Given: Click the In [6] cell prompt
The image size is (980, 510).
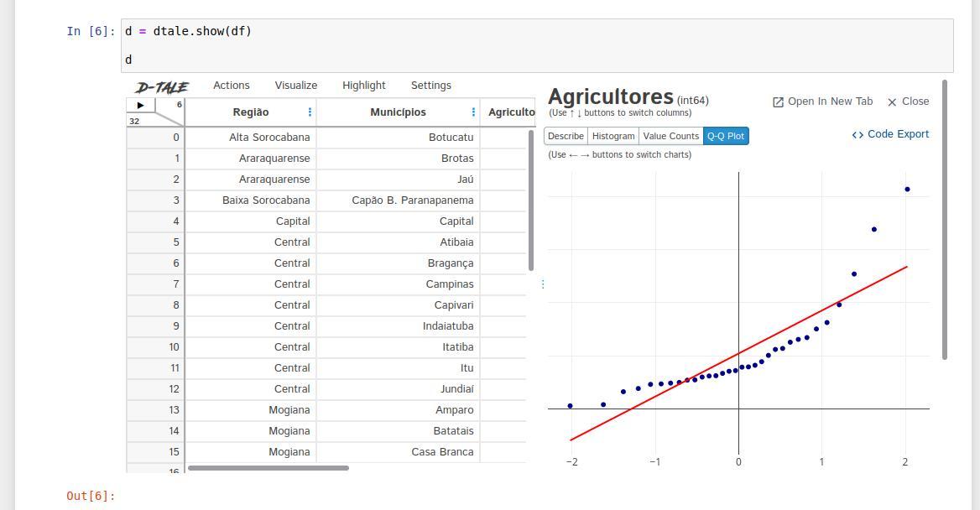Looking at the screenshot, I should (x=91, y=31).
